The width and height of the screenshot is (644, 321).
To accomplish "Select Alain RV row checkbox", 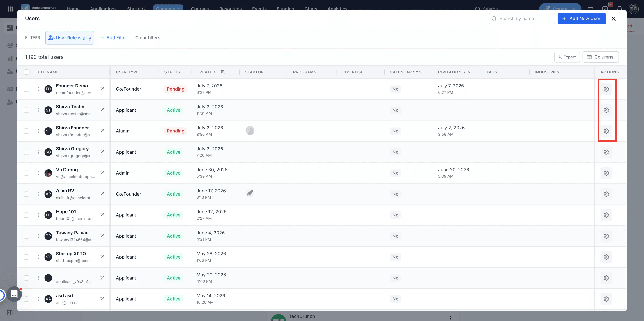I will coord(26,194).
